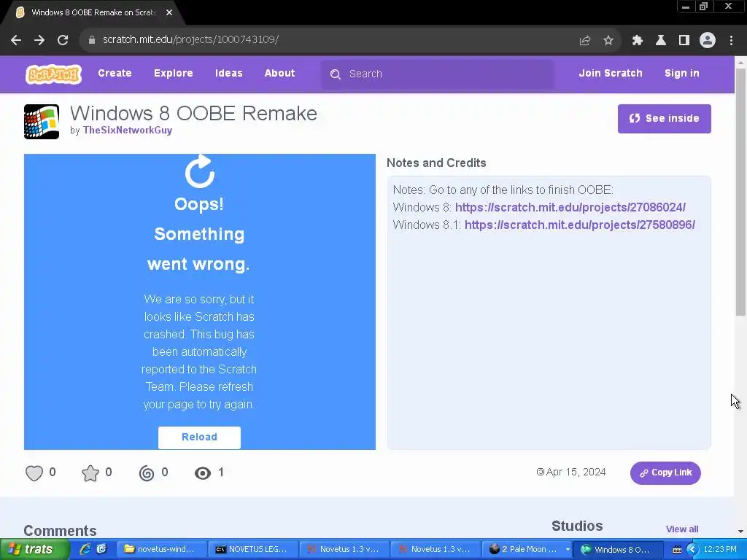The width and height of the screenshot is (747, 560).
Task: Click the circular reload arrow in the crash panel
Action: point(200,171)
